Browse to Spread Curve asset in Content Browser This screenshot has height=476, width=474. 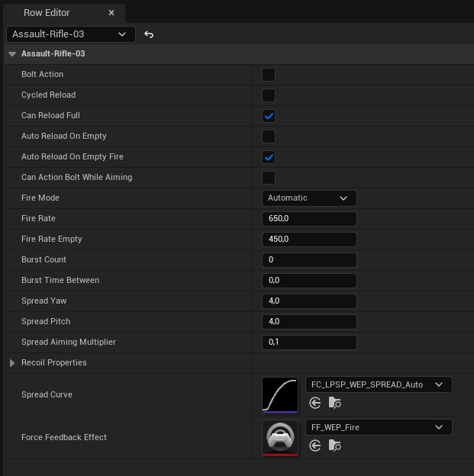click(334, 403)
